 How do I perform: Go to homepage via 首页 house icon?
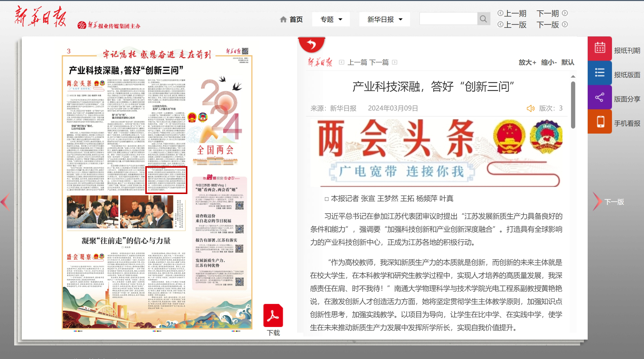(x=283, y=20)
